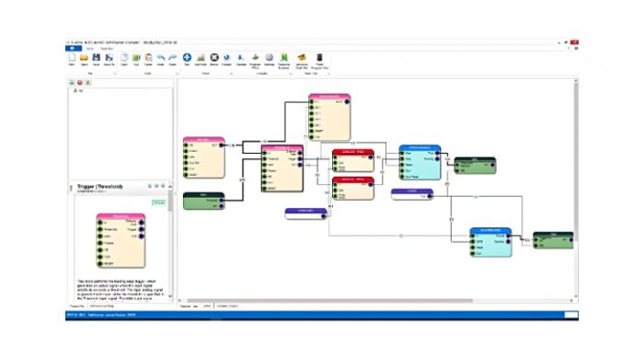This screenshot has height=359, width=644.
Task: Open the blue File menu button
Action: tap(73, 49)
